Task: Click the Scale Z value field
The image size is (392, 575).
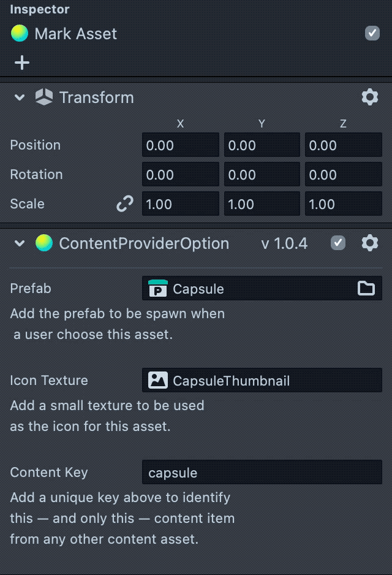Action: [x=343, y=204]
